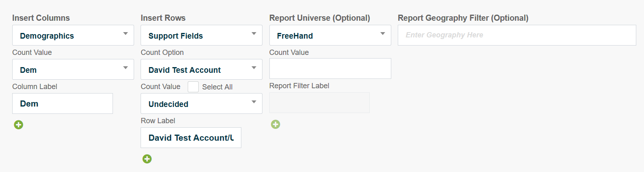Image resolution: width=644 pixels, height=172 pixels.
Task: Click the green plus under Row Label
Action: tap(147, 159)
